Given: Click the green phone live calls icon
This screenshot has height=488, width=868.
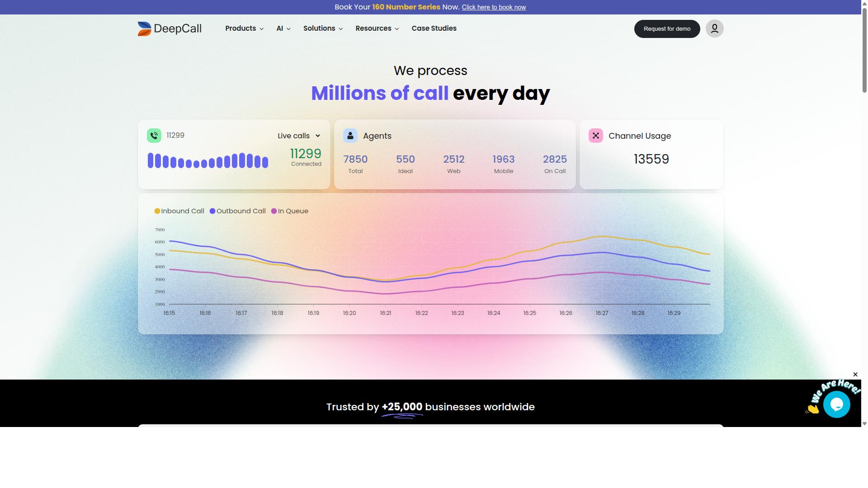Looking at the screenshot, I should pos(154,136).
